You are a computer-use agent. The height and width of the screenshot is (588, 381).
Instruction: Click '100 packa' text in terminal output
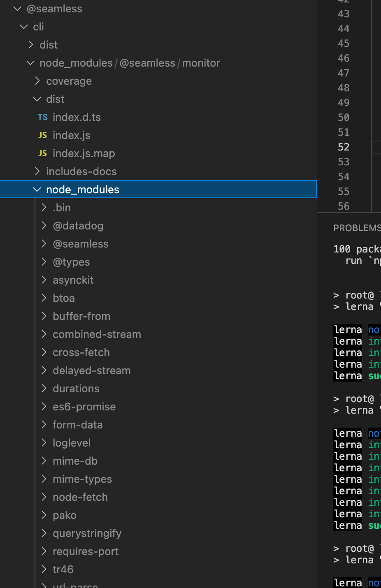[x=357, y=249]
